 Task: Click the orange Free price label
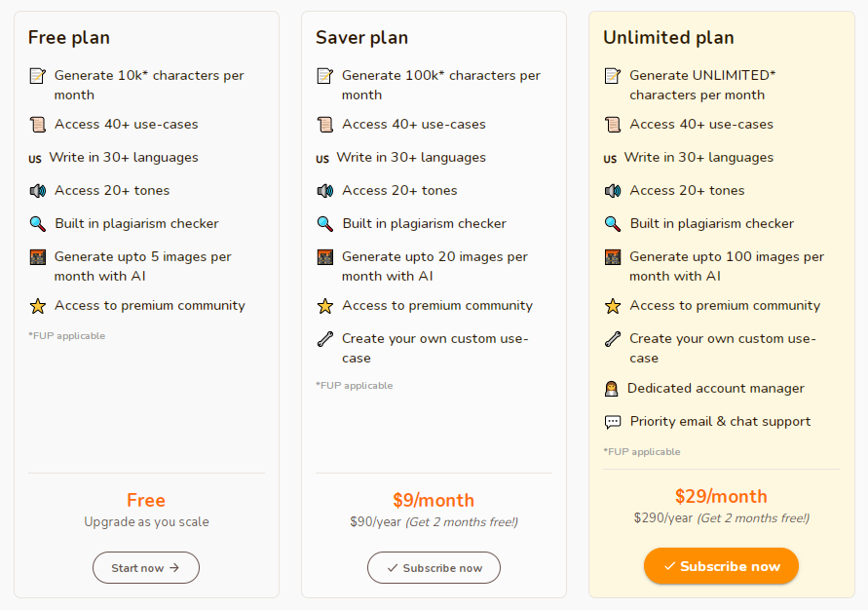coord(146,501)
